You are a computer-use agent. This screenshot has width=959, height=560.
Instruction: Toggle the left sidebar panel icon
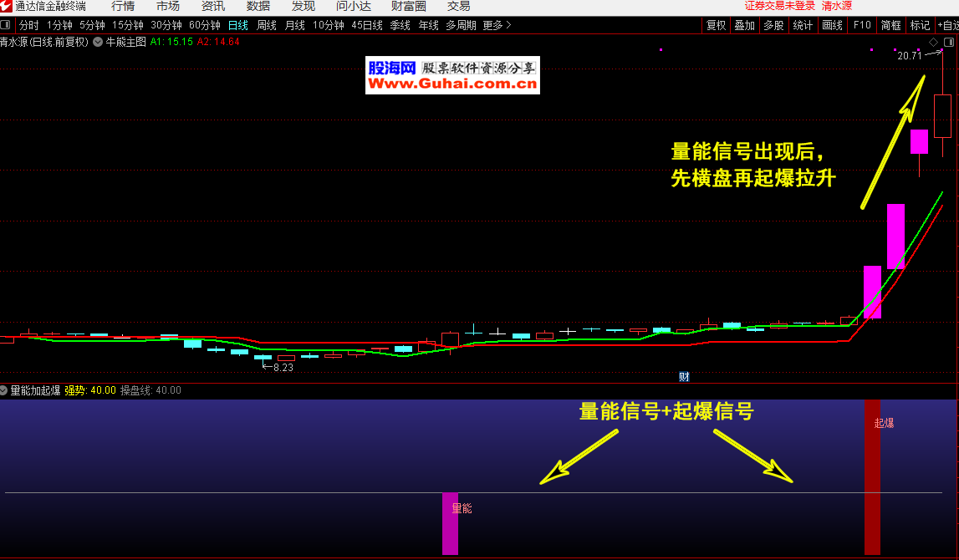tap(8, 25)
